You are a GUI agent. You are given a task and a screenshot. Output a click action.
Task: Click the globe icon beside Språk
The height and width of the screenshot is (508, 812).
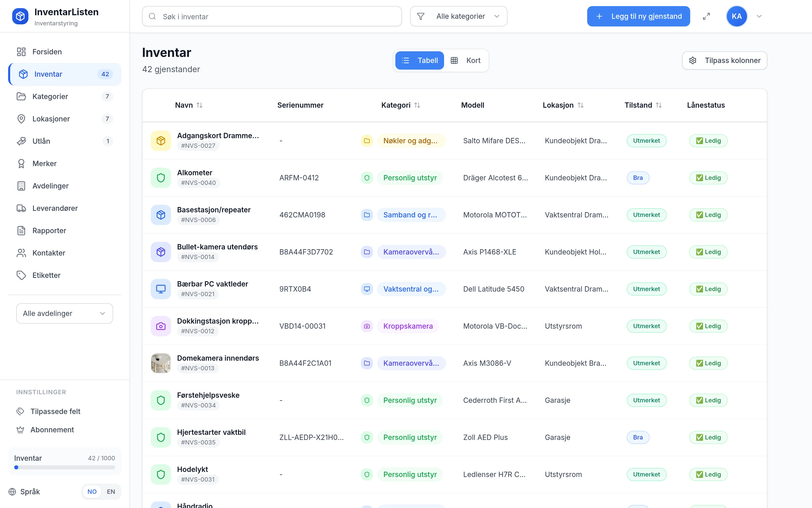12,491
